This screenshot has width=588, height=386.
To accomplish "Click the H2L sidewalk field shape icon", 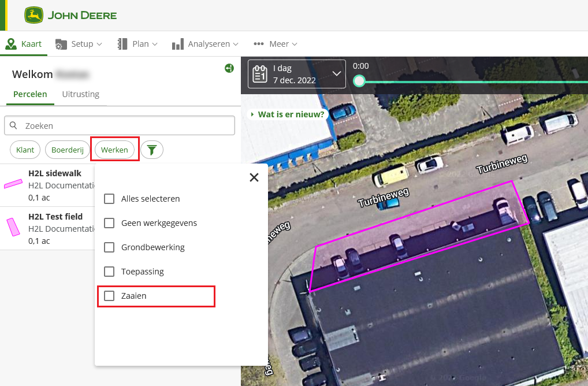I will [x=13, y=184].
